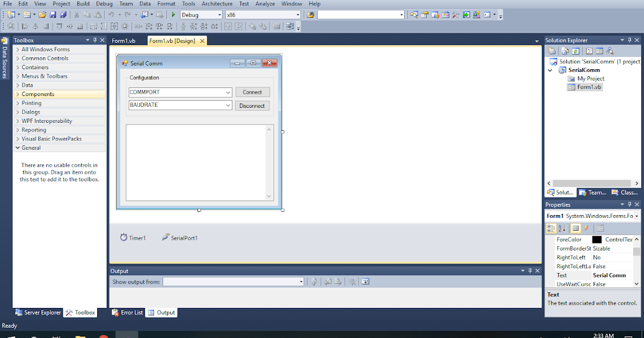Viewport: 644px width, 338px height.
Task: Toggle auto-hide pin on Output panel
Action: (x=530, y=271)
